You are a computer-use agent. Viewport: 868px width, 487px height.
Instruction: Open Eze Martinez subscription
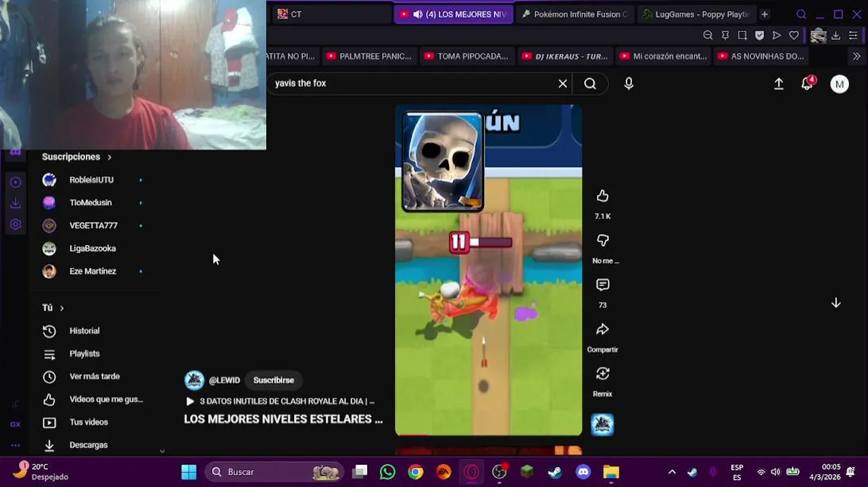tap(93, 271)
